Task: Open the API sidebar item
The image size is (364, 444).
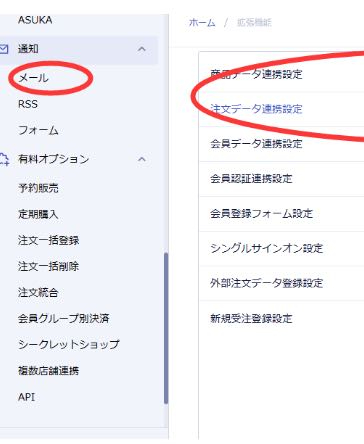Action: (26, 397)
